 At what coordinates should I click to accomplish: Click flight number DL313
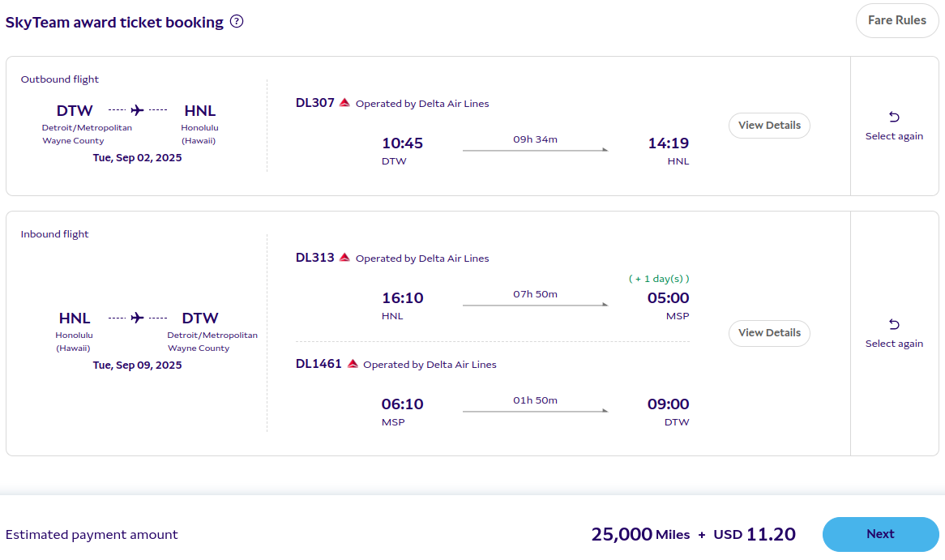point(314,258)
